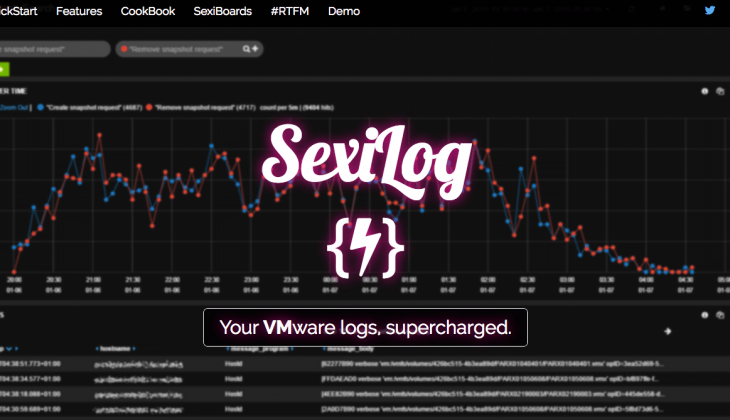The width and height of the screenshot is (730, 420).
Task: Toggle the blue 'Create snapshot request' legend dot
Action: point(41,108)
